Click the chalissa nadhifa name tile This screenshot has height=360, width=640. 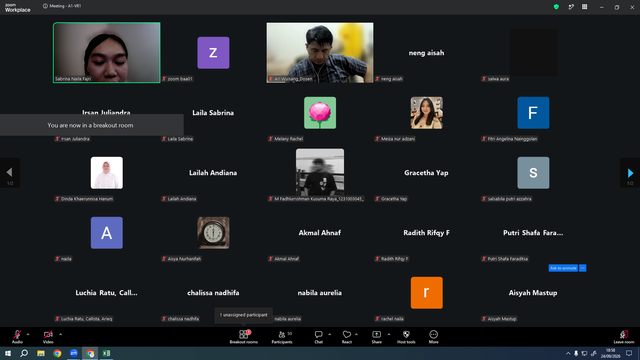click(x=213, y=293)
